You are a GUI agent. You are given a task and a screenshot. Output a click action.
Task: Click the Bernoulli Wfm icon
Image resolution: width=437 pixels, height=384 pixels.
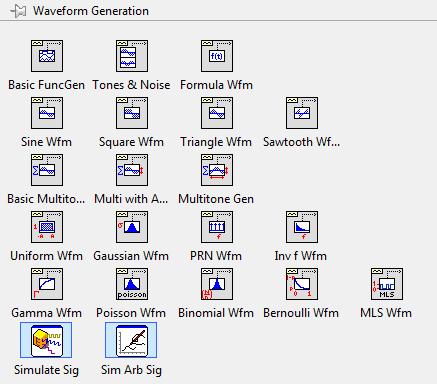(x=302, y=284)
